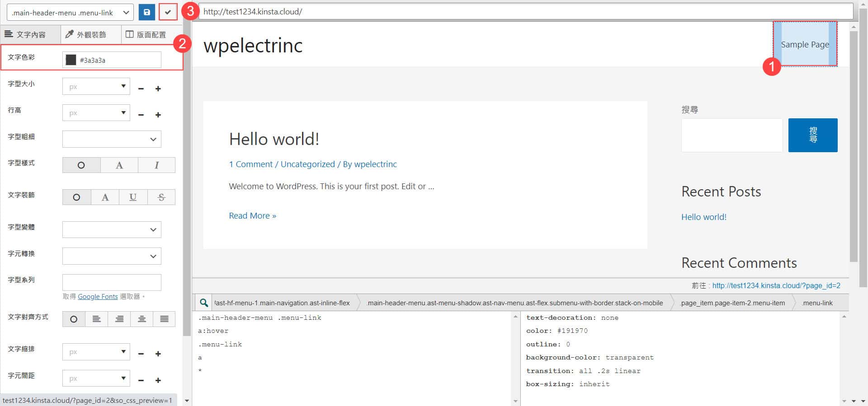The height and width of the screenshot is (406, 868).
Task: Switch to the 版面配置 tab
Action: [x=151, y=34]
